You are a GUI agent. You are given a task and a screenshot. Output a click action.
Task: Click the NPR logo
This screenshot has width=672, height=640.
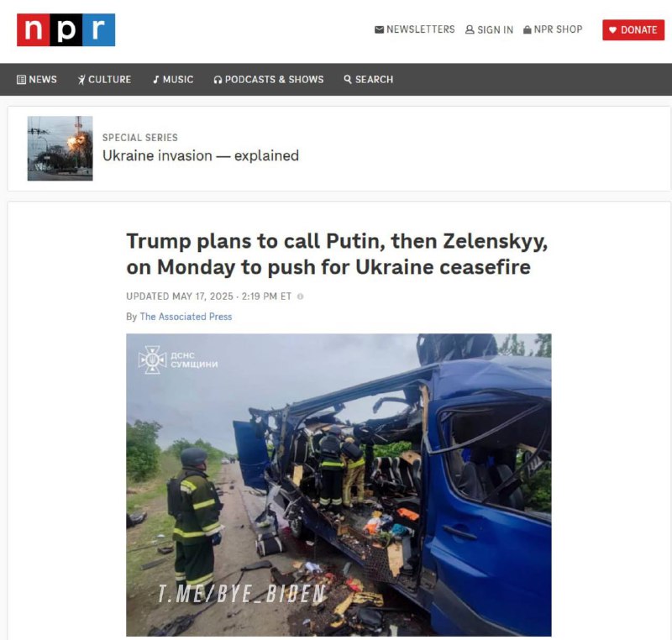click(x=66, y=30)
